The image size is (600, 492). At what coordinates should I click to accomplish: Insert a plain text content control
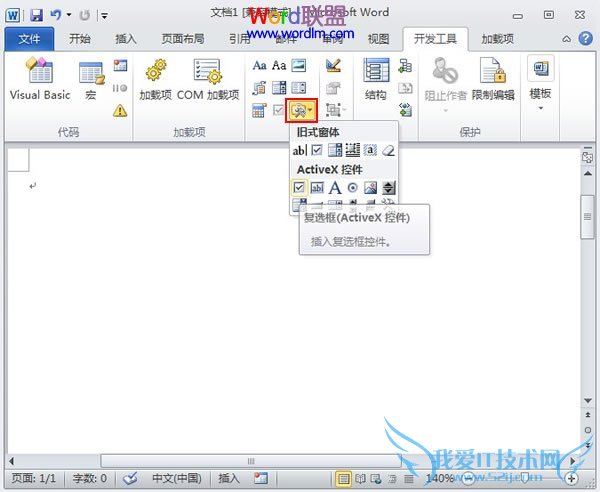pos(279,66)
